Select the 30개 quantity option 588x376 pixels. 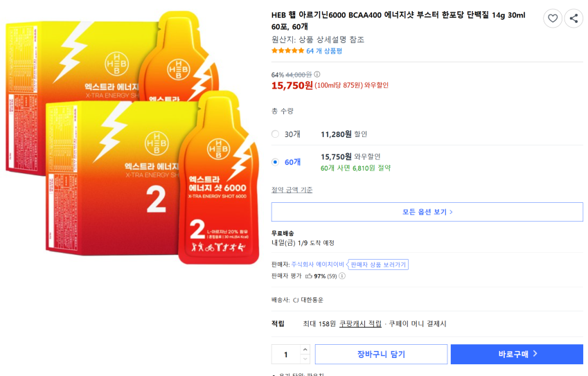276,134
